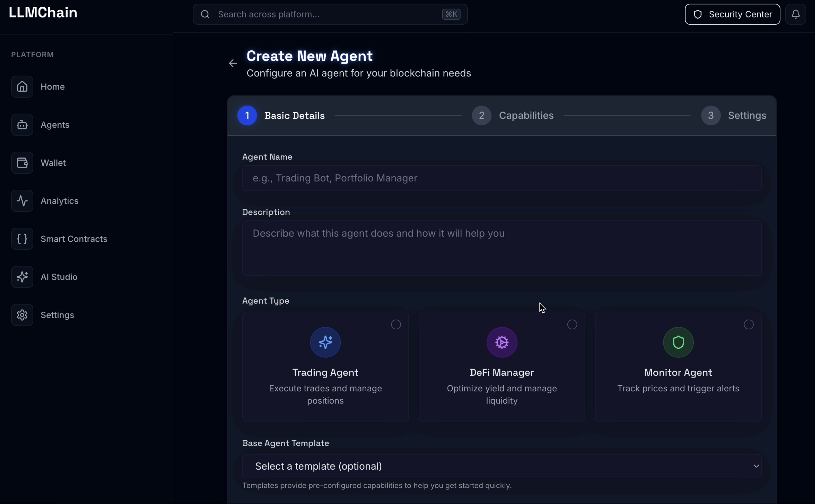Focus the Agent Name input field
This screenshot has width=815, height=504.
pos(502,178)
